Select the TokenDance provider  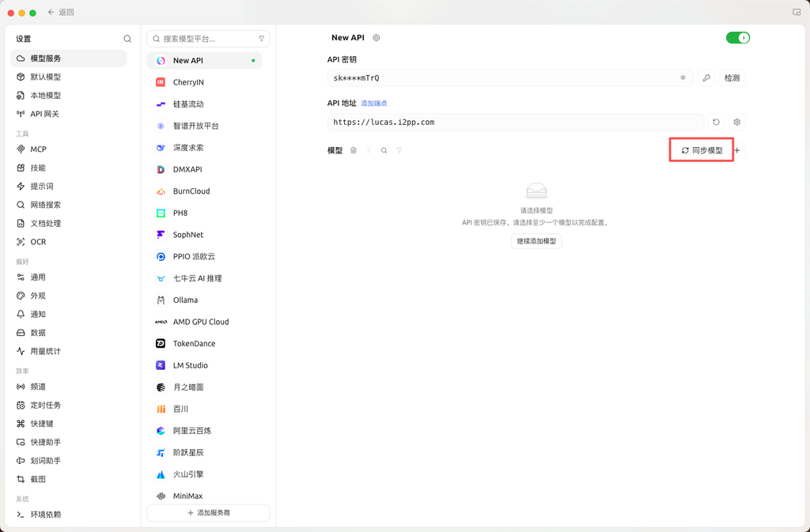coord(204,343)
